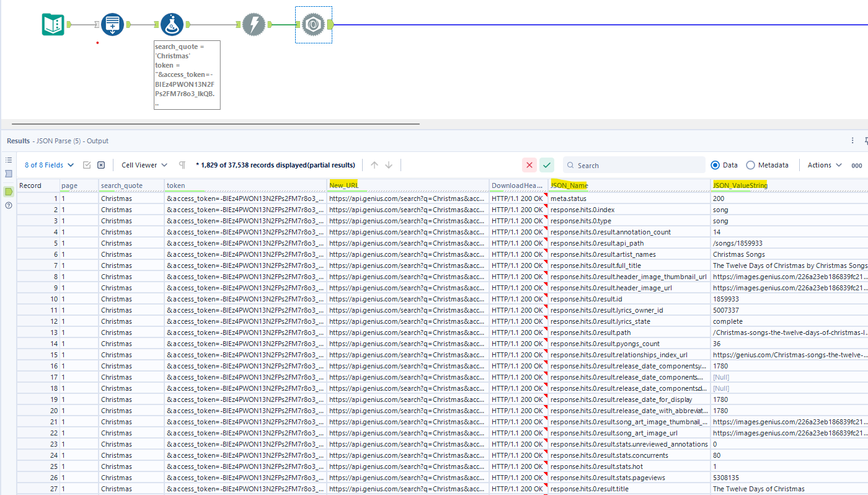Open the vertical three-dot Results options menu
The width and height of the screenshot is (868, 495).
point(852,141)
